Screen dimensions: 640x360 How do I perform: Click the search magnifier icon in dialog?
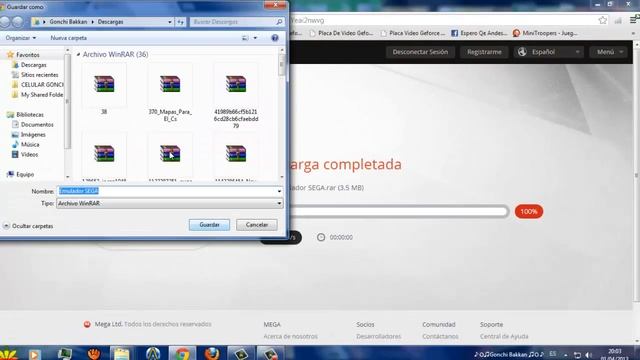279,22
